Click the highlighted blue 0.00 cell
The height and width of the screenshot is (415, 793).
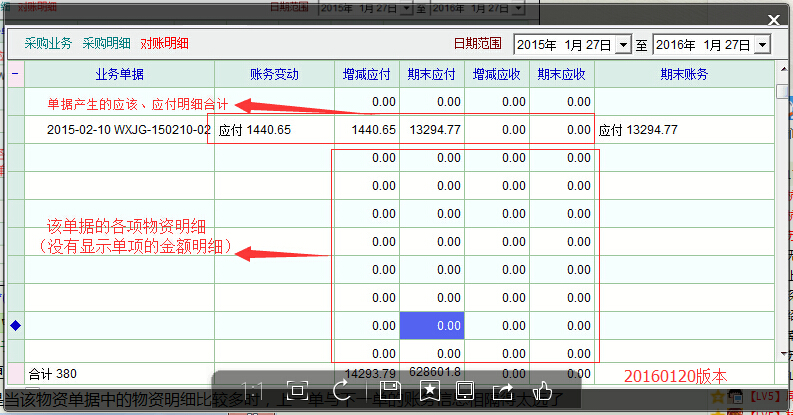click(432, 326)
